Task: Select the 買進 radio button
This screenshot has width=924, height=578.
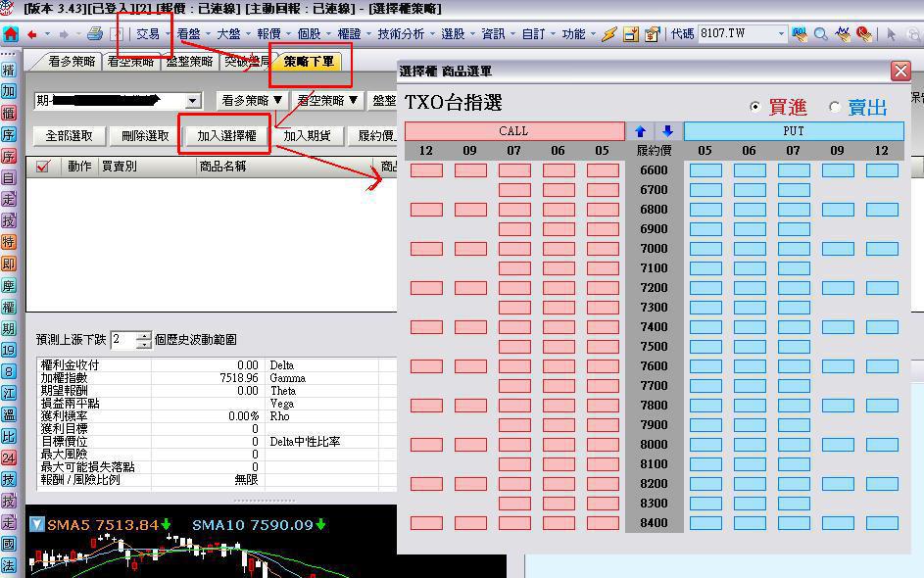Action: click(754, 107)
